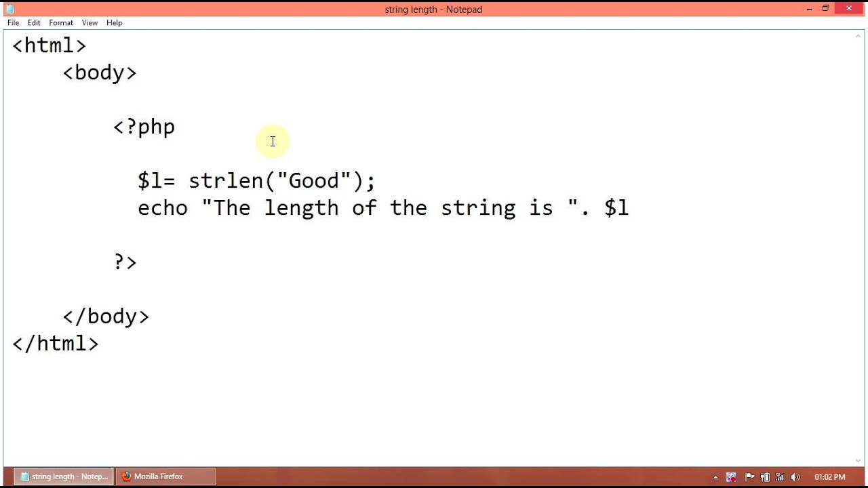Click the strlen("Good") code line
Viewport: 868px width, 488px height.
[x=256, y=181]
